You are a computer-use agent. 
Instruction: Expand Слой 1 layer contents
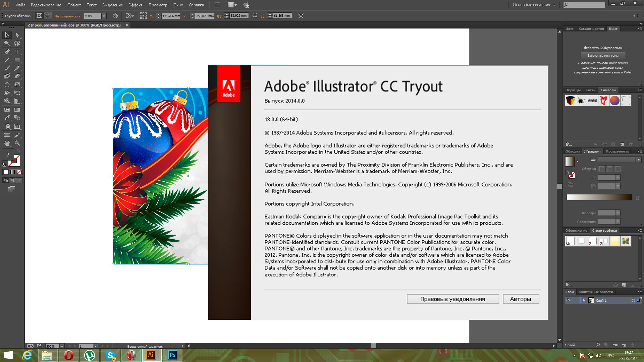pyautogui.click(x=584, y=300)
